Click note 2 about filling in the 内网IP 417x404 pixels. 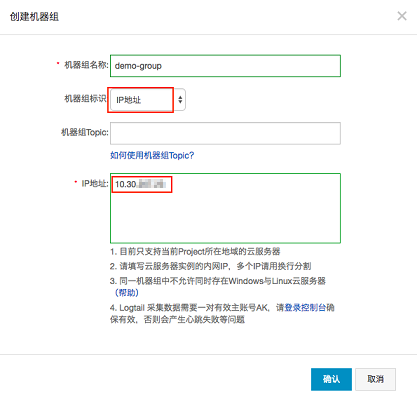[211, 266]
